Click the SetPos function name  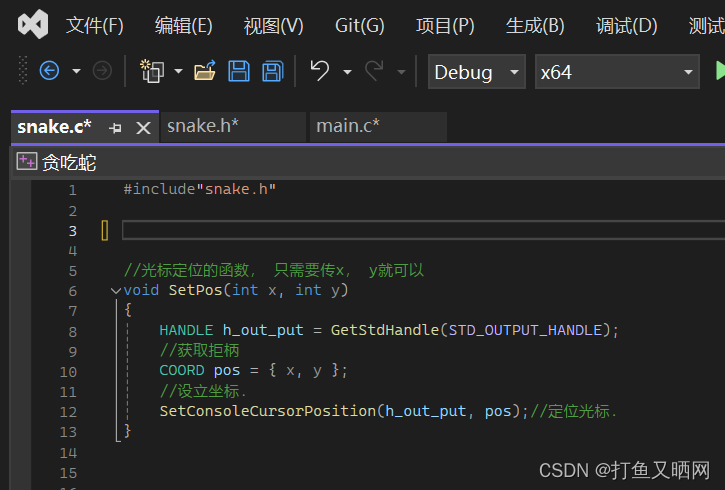pyautogui.click(x=196, y=290)
